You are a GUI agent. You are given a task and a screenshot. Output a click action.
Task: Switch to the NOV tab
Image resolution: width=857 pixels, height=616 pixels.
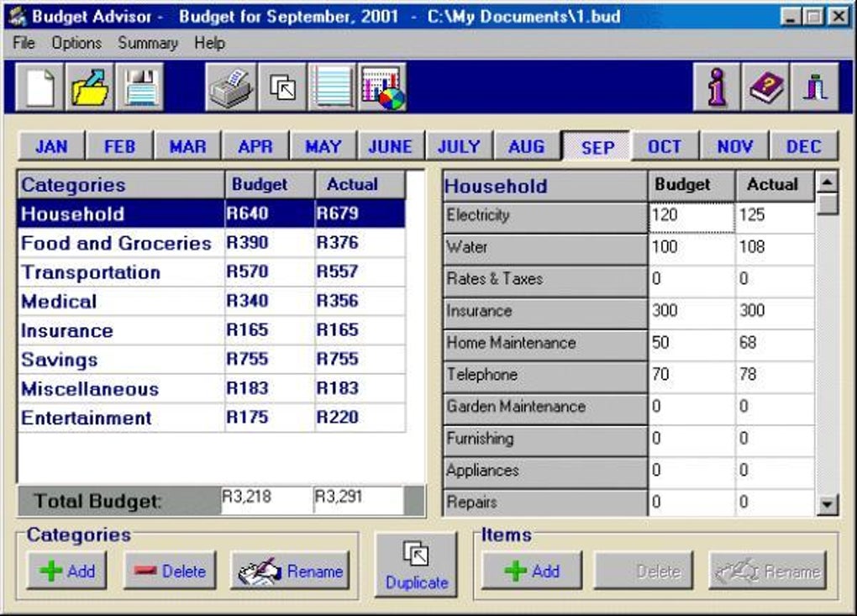pyautogui.click(x=734, y=146)
